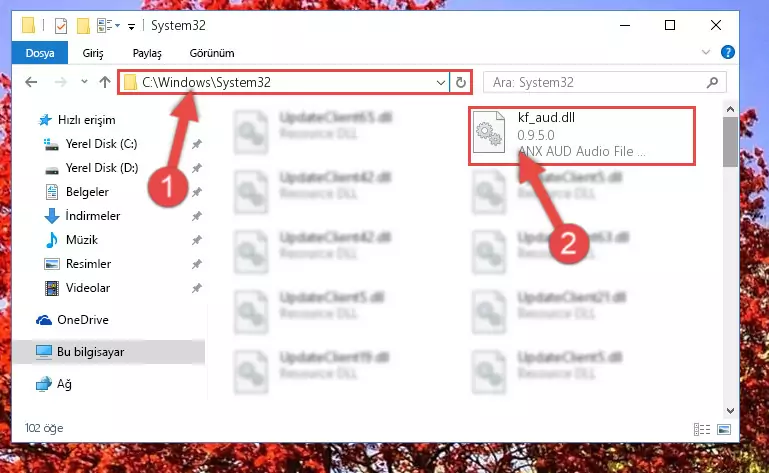The width and height of the screenshot is (769, 473).
Task: Click the 102 öğe status text
Action: (x=44, y=428)
